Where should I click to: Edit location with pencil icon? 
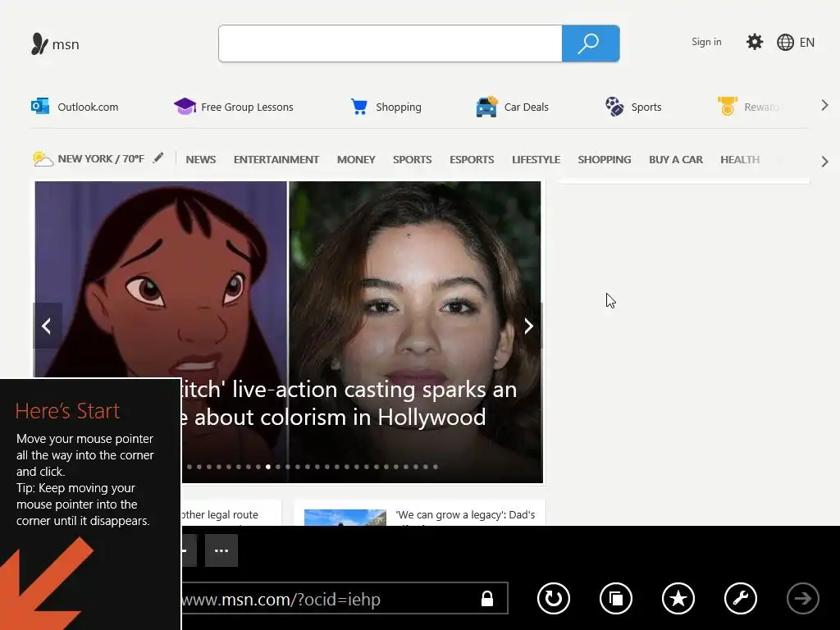(158, 158)
